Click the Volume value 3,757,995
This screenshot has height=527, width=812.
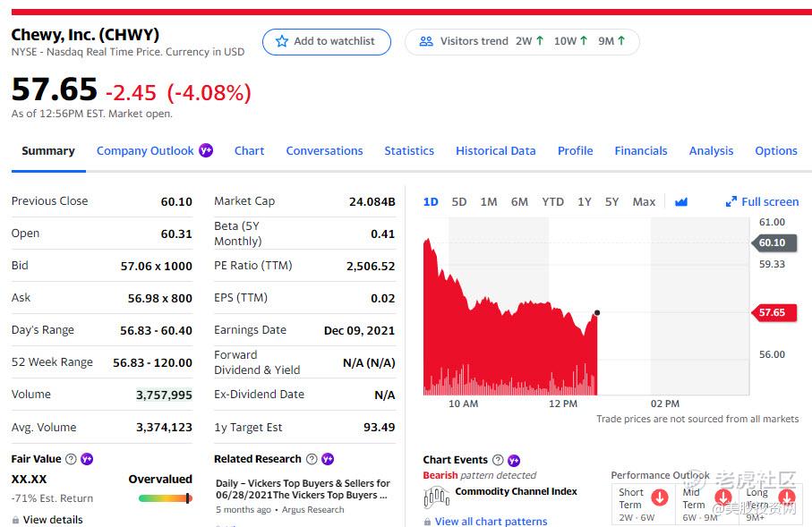tap(164, 395)
